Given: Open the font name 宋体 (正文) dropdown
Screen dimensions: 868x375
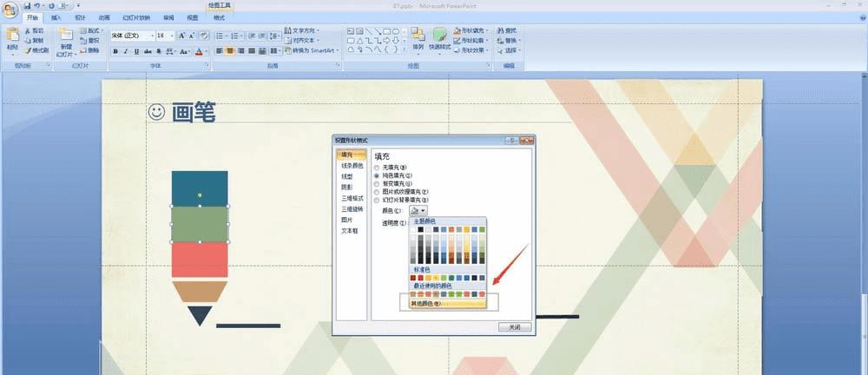Looking at the screenshot, I should pos(152,36).
